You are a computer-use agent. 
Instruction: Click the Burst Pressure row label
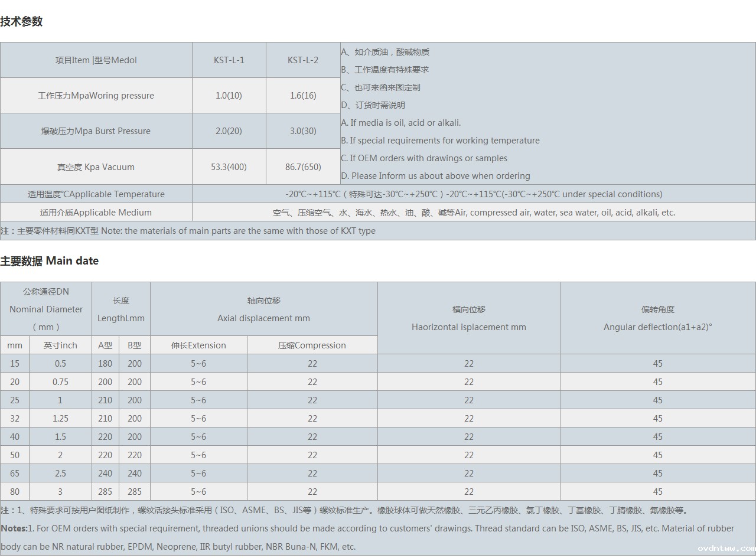(96, 131)
